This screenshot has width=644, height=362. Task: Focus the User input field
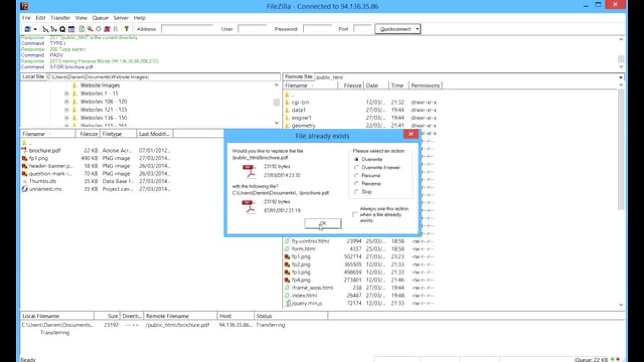[x=252, y=29]
